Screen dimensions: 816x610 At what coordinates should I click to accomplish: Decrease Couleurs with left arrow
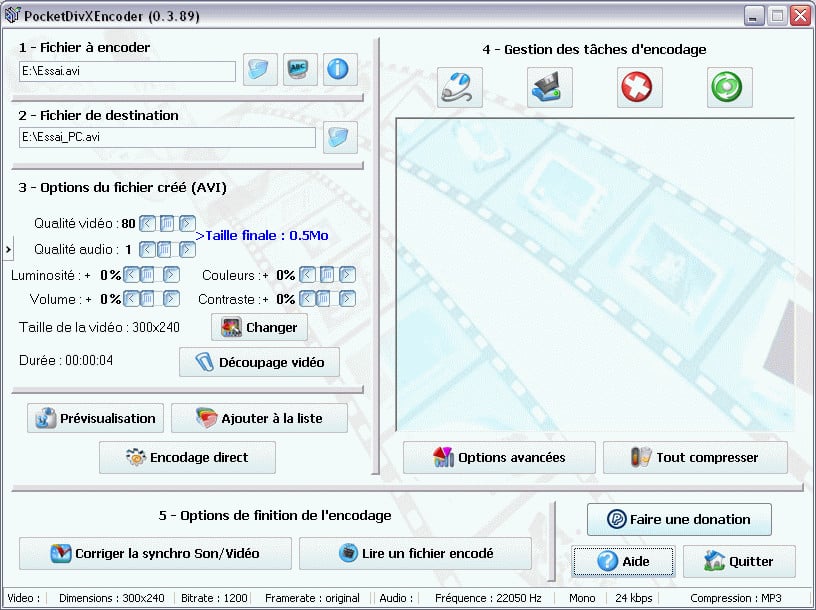tap(308, 274)
